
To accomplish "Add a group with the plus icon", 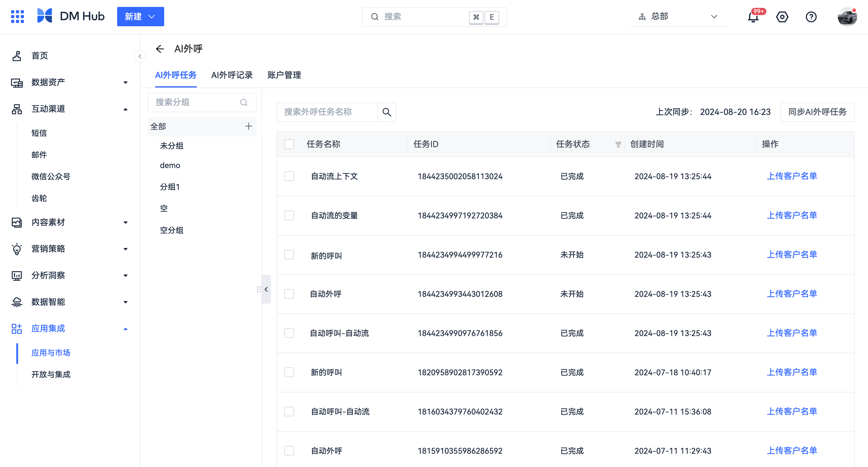I will [249, 126].
